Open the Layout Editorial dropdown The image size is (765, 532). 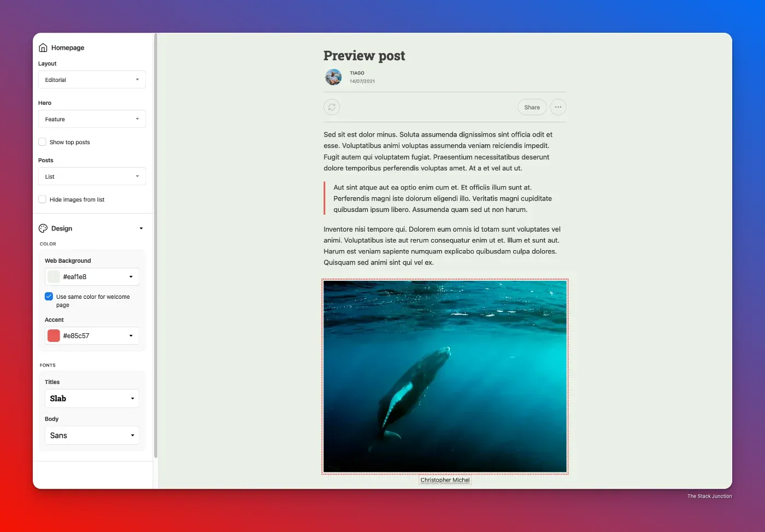[92, 80]
